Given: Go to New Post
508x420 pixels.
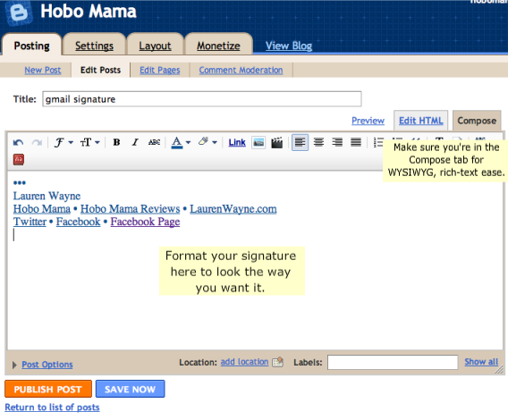Looking at the screenshot, I should pyautogui.click(x=43, y=70).
